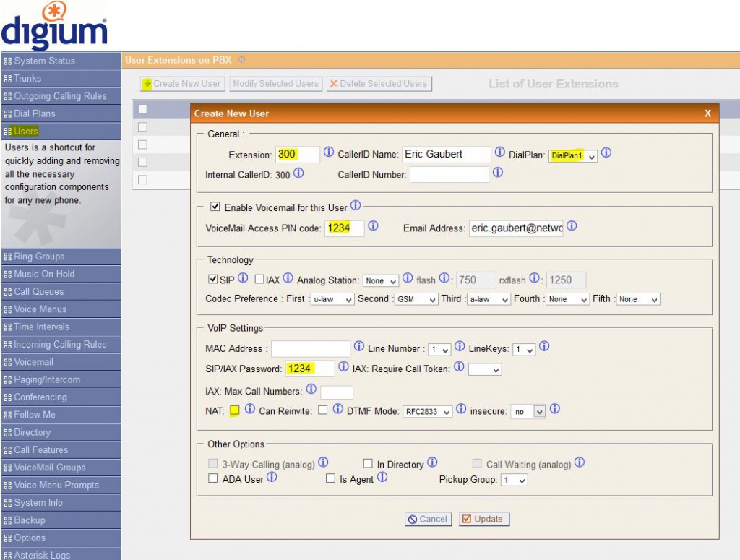Open the DialPlan dropdown
The width and height of the screenshot is (740, 560).
pos(572,155)
